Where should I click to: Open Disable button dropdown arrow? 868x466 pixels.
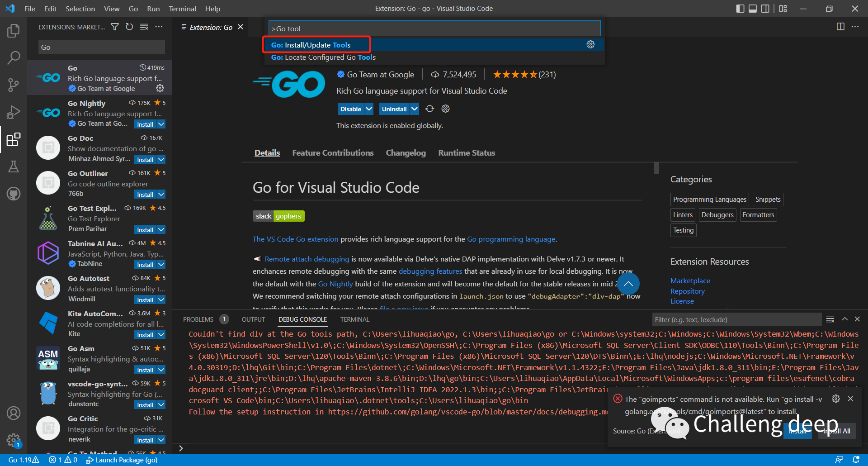(x=369, y=109)
